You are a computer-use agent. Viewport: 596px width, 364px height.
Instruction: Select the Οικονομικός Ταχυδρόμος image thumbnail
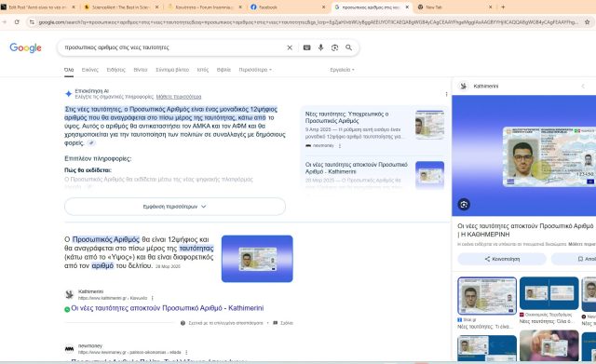tap(549, 293)
